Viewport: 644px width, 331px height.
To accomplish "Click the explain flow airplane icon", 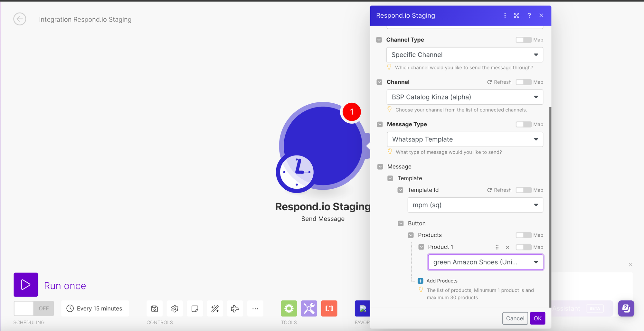I will pyautogui.click(x=235, y=308).
